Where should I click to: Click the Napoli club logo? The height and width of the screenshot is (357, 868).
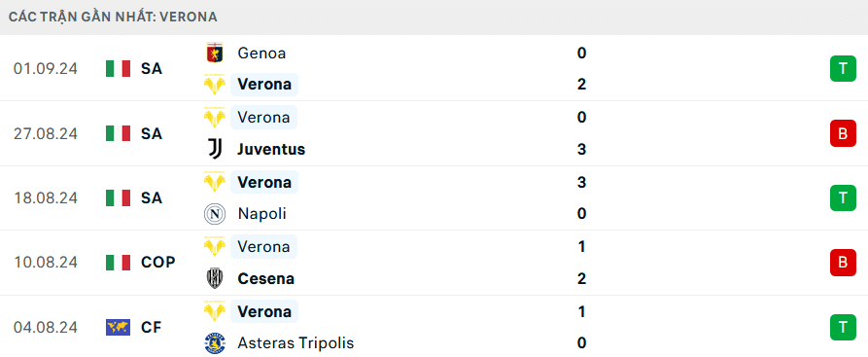[214, 214]
